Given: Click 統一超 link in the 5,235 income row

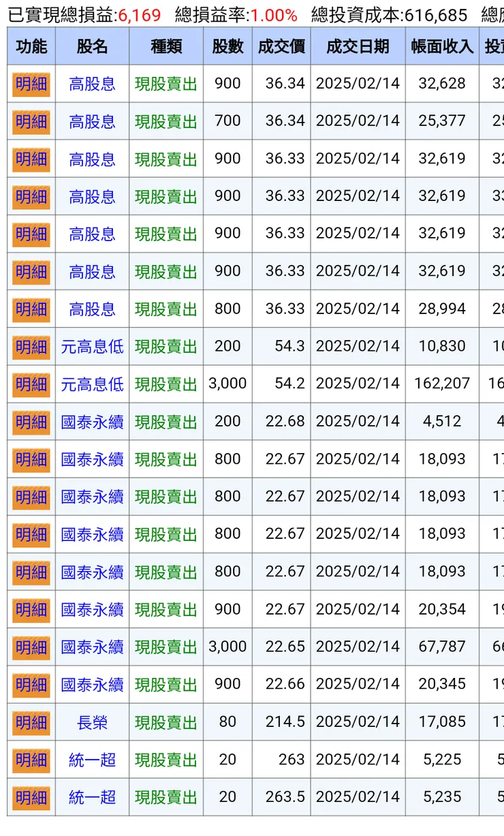Looking at the screenshot, I should tap(92, 797).
